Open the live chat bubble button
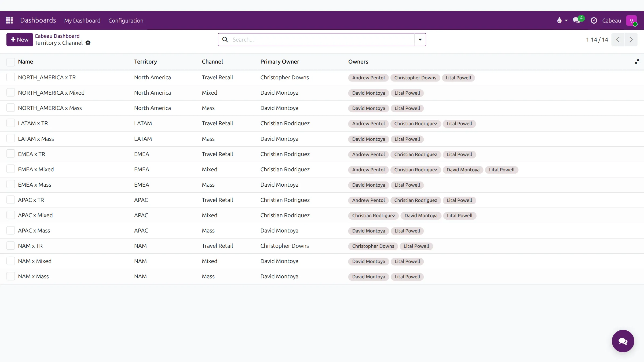Viewport: 644px width, 362px height. click(x=623, y=341)
